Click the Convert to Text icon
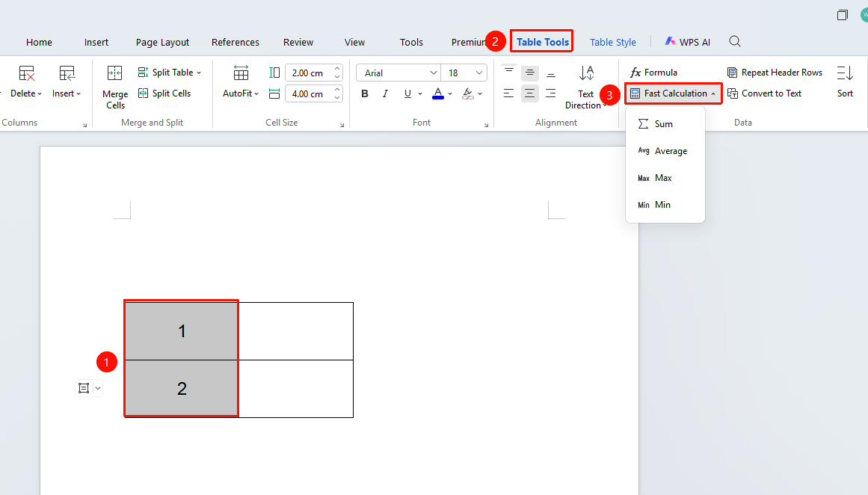This screenshot has height=495, width=868. (x=733, y=93)
